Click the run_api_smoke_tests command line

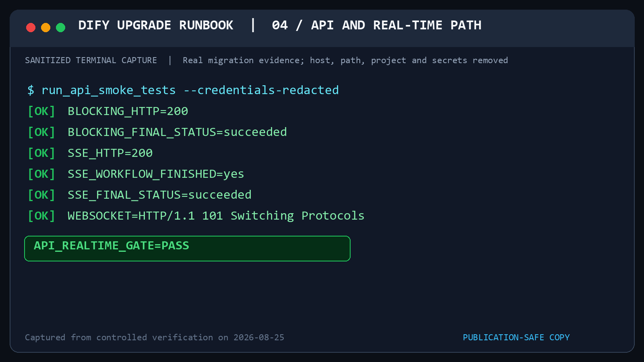pyautogui.click(x=183, y=90)
